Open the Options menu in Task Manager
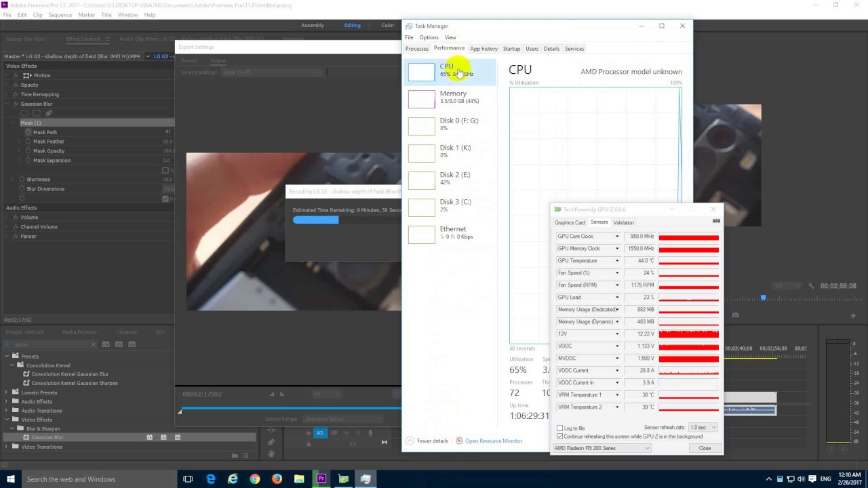The width and height of the screenshot is (868, 488). coord(429,37)
